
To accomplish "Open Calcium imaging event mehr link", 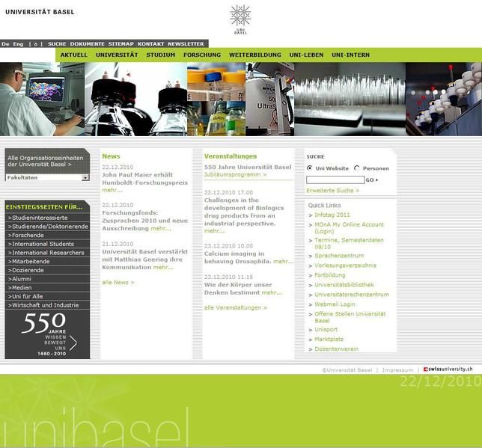I will point(283,262).
